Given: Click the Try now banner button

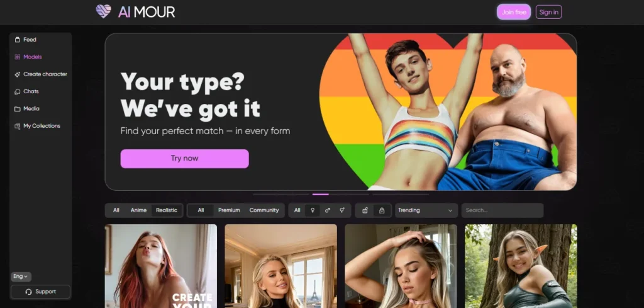Looking at the screenshot, I should pos(184,159).
